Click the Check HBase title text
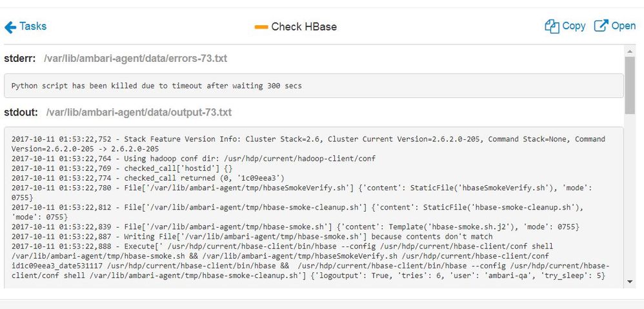The image size is (644, 309). [x=304, y=27]
